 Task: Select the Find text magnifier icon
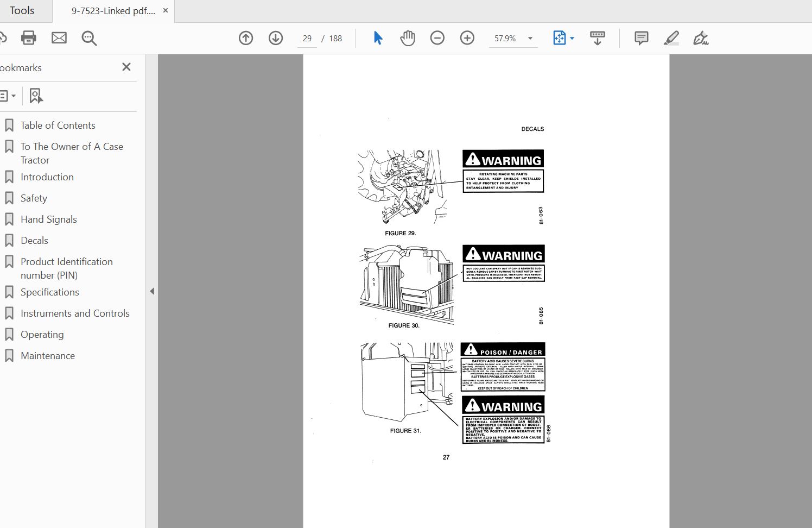89,38
